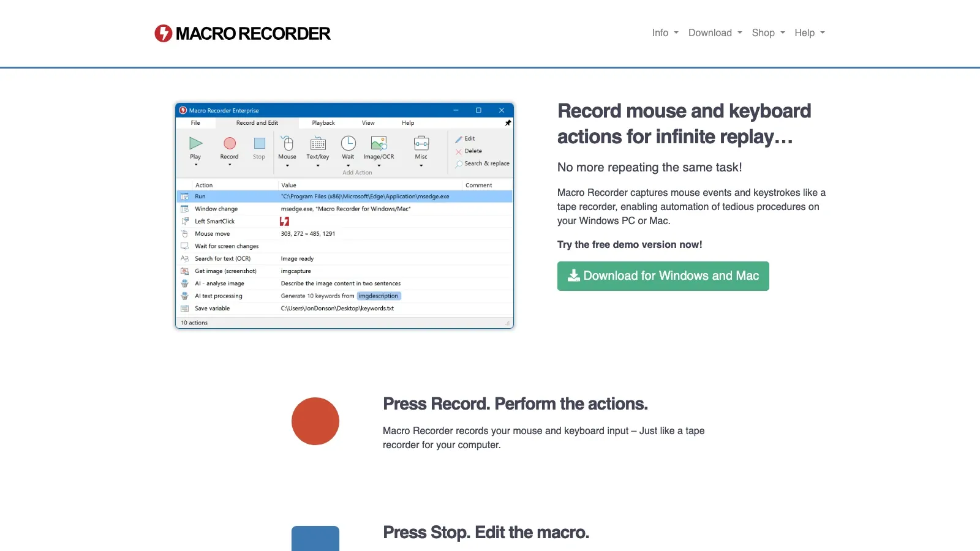
Task: Click the red SmartClick thumbnail in Value column
Action: (285, 221)
